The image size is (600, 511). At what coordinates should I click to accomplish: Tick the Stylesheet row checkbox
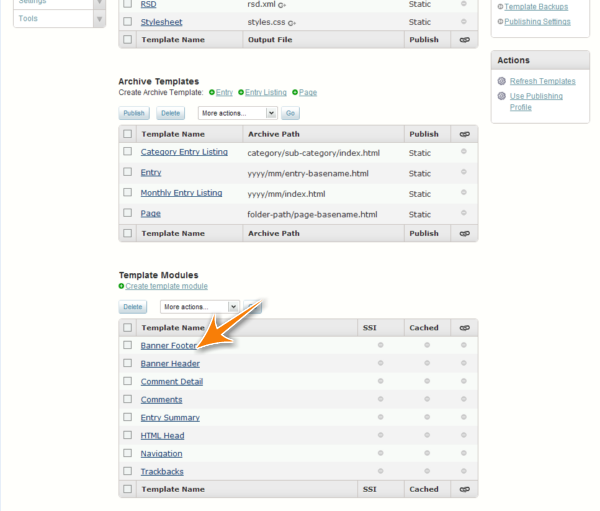(127, 21)
